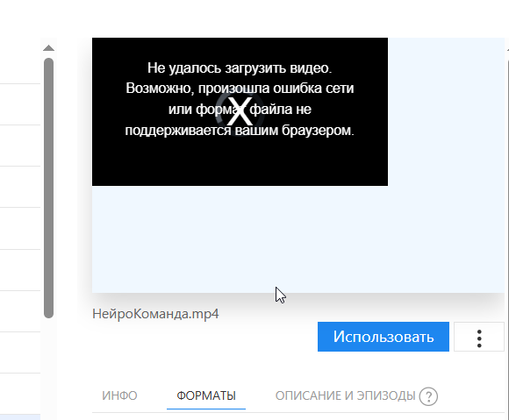
Task: Open the three-dot more options menu
Action: [479, 337]
